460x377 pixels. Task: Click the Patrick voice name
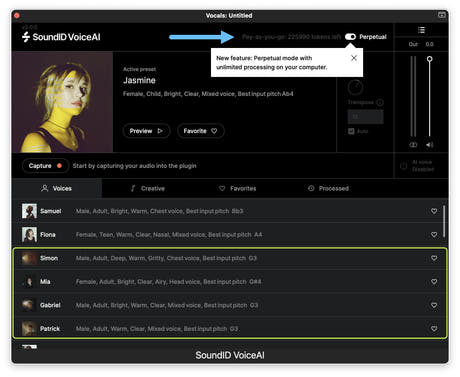50,329
